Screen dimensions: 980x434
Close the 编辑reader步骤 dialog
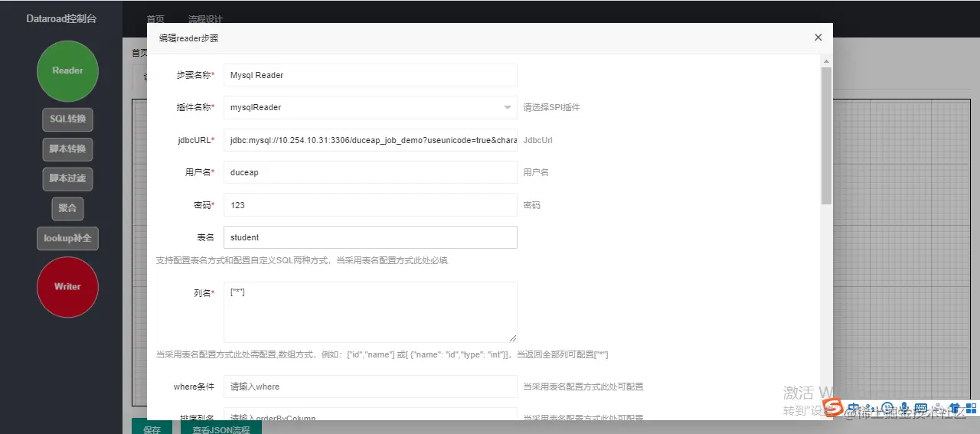[x=818, y=38]
